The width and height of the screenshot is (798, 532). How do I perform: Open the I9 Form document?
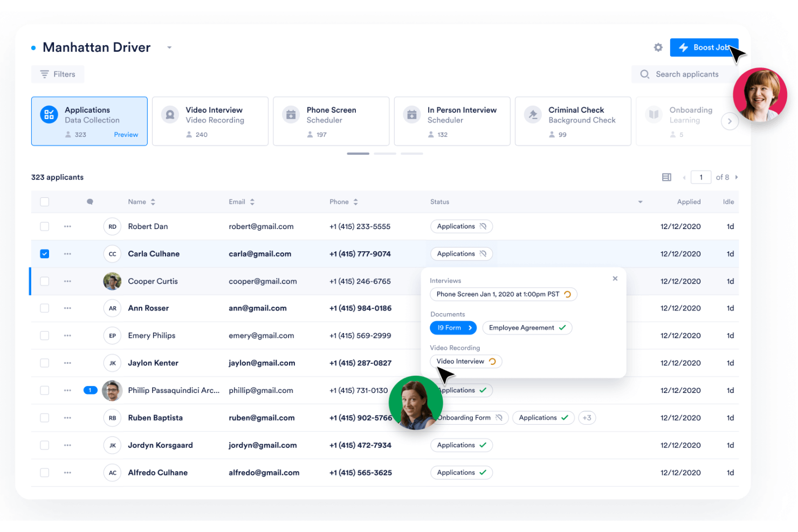(453, 328)
